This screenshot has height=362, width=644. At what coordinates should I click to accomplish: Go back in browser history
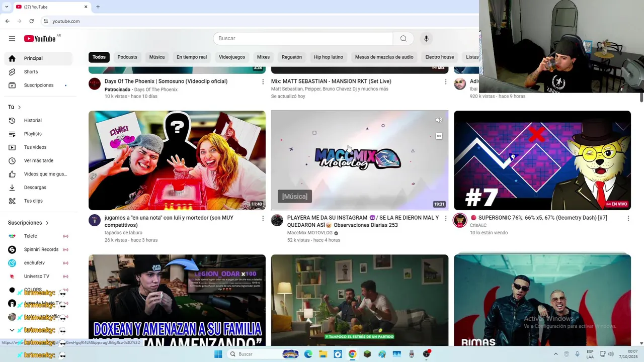click(7, 21)
